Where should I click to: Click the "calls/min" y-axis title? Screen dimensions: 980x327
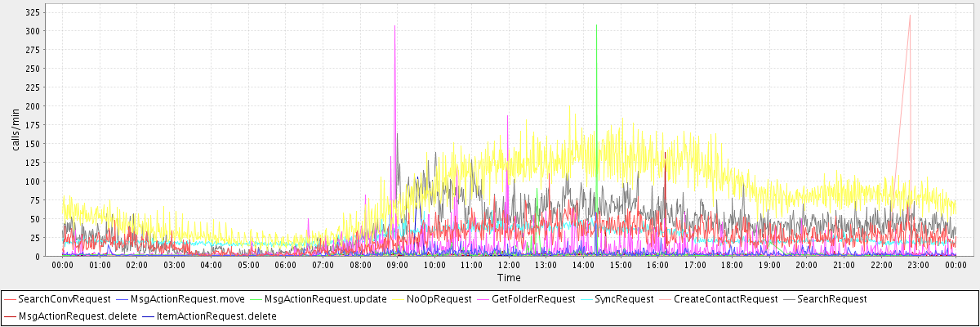[15, 131]
